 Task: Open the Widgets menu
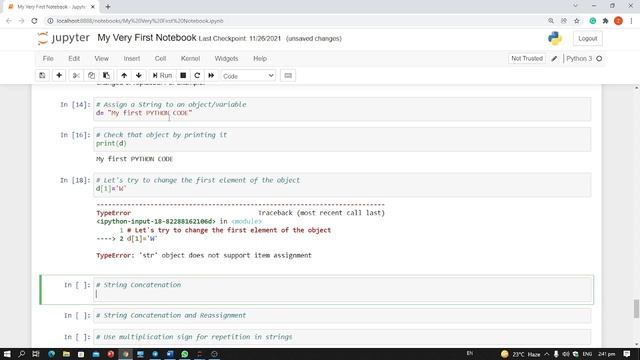click(x=226, y=58)
